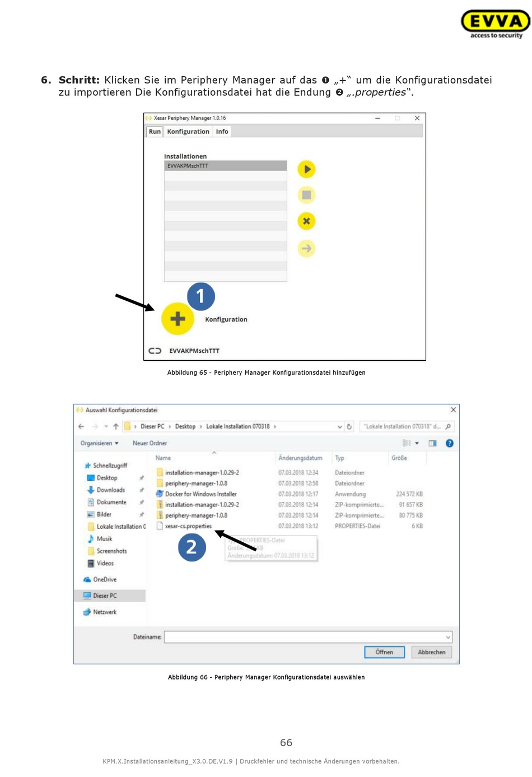Expand the chevron after Desktop in breadcrumb

[201, 427]
